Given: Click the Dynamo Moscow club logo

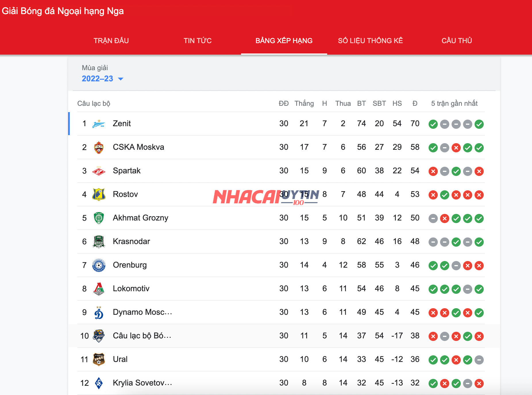Looking at the screenshot, I should click(x=99, y=312).
